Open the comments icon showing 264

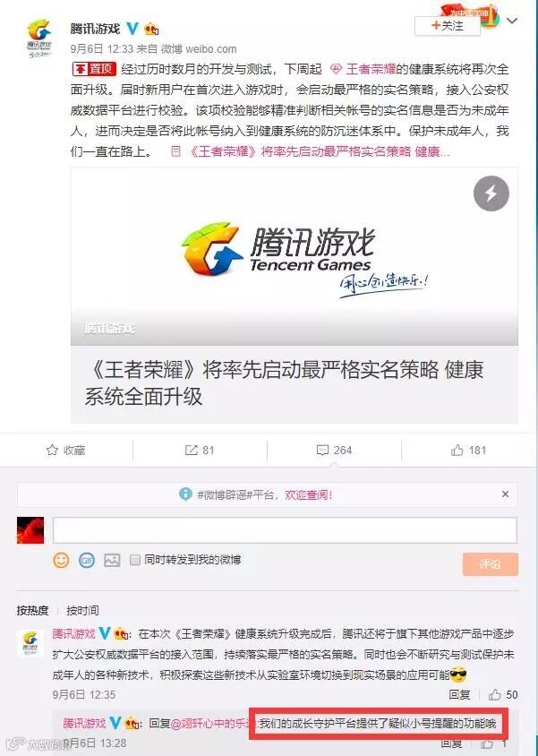(322, 450)
